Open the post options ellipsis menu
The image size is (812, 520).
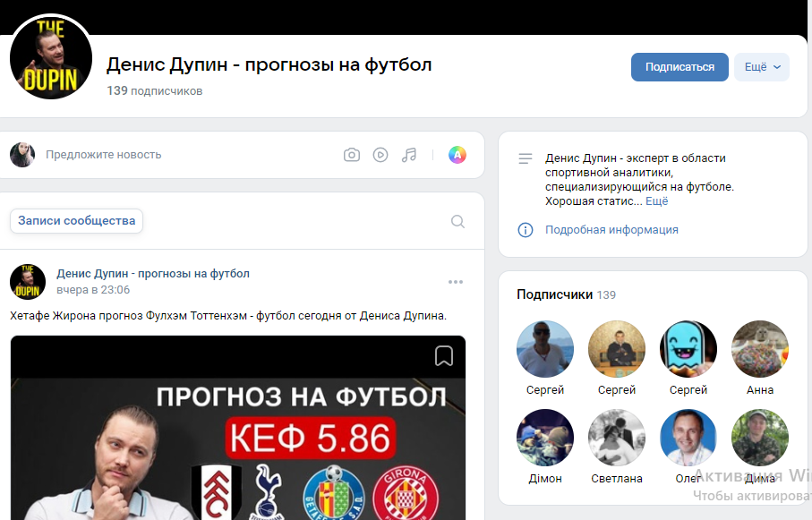point(456,282)
